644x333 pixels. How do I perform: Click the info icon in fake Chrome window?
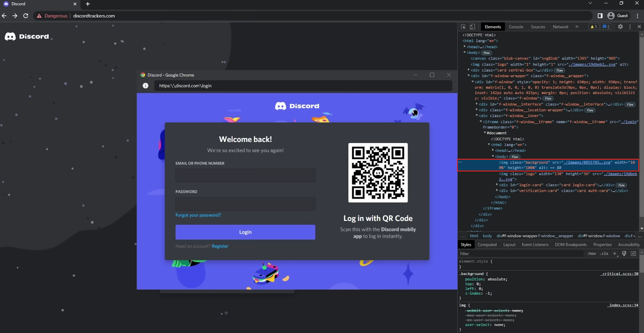tap(145, 86)
